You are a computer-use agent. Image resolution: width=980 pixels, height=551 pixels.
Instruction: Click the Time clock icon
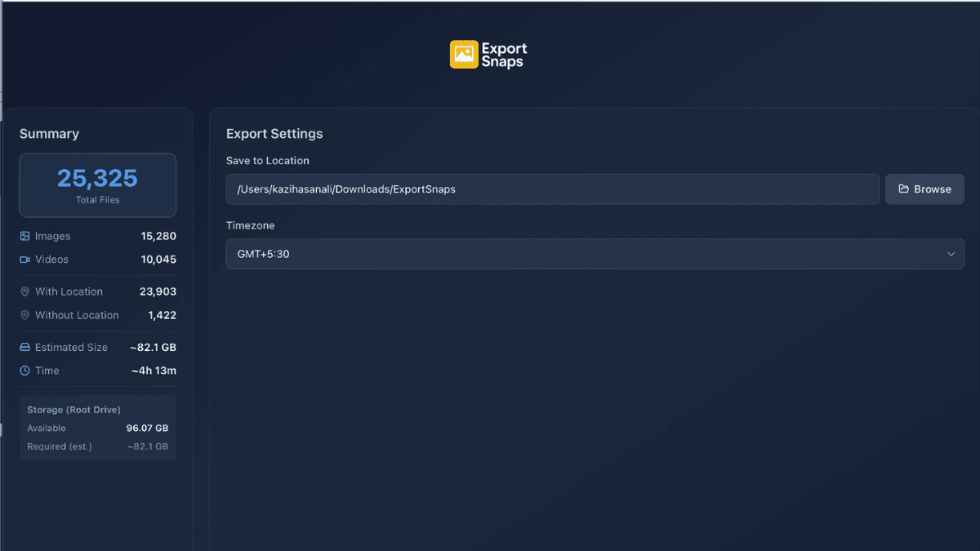coord(24,371)
